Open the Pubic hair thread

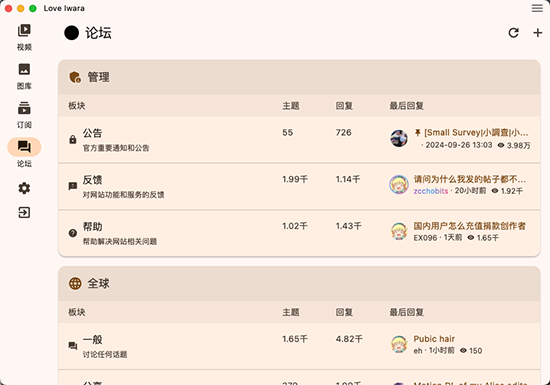click(x=434, y=339)
